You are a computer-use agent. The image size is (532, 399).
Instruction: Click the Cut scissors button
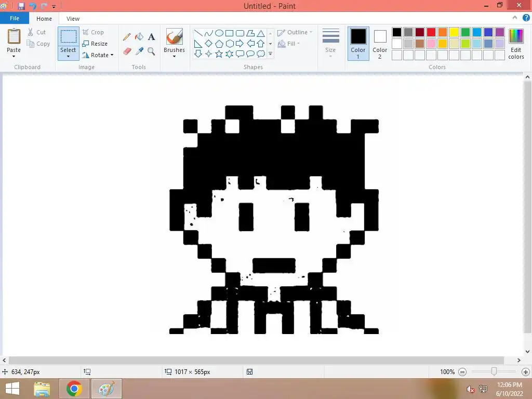[37, 32]
